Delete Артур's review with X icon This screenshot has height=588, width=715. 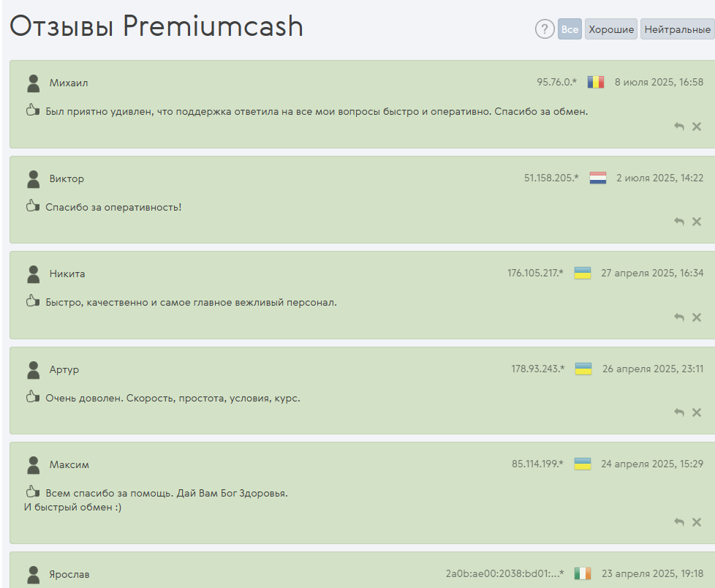coord(697,412)
